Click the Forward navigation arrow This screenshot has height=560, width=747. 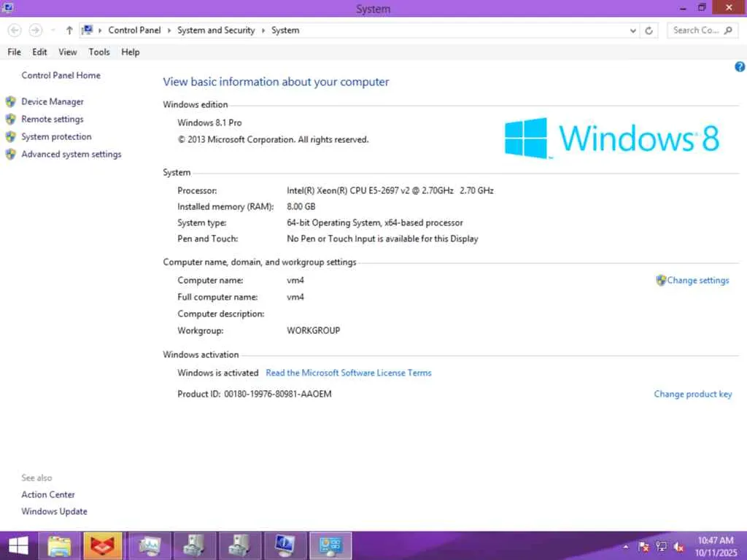tap(35, 31)
